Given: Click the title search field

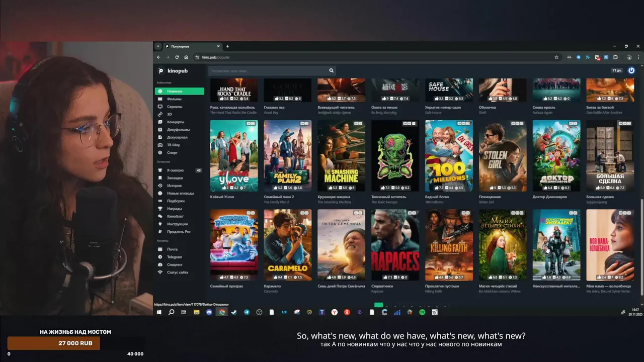Looking at the screenshot, I should [268, 71].
